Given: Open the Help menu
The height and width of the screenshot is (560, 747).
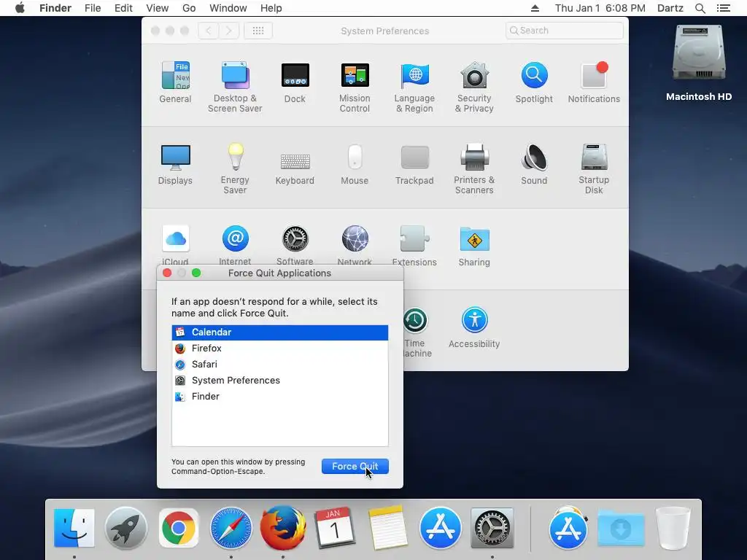Looking at the screenshot, I should [x=271, y=8].
